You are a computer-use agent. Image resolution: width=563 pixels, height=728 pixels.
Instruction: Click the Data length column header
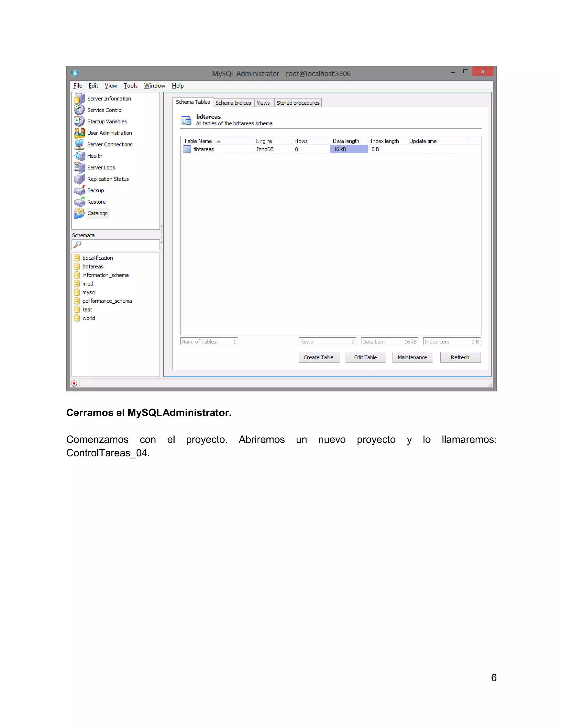pos(349,141)
